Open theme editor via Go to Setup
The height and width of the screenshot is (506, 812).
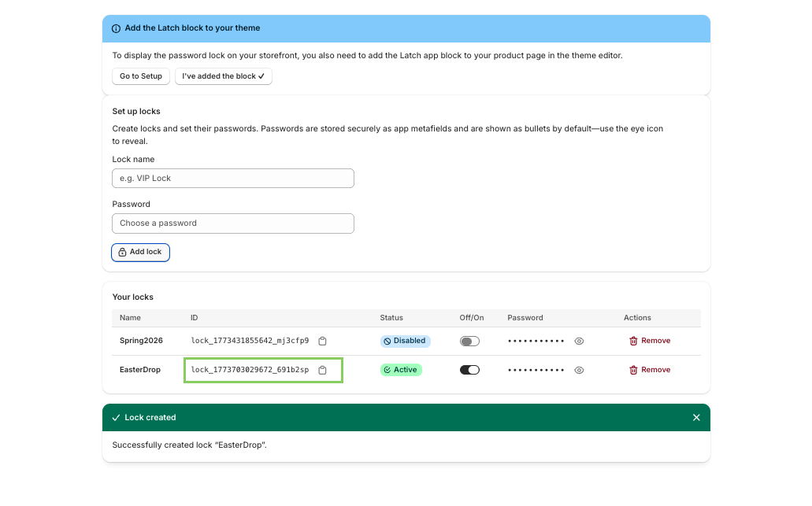click(140, 76)
